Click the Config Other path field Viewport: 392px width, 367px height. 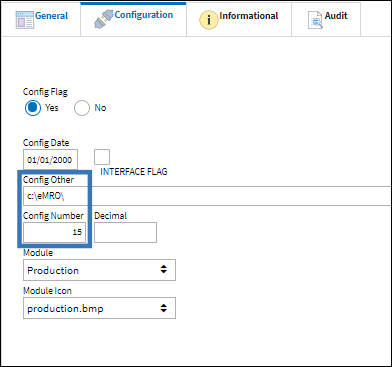tap(207, 196)
